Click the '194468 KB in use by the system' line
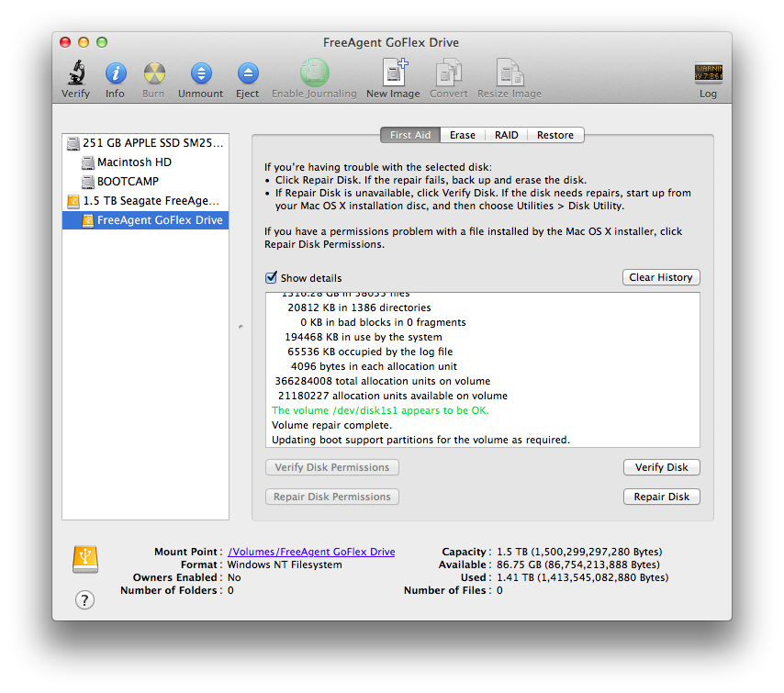The image size is (784, 693). click(x=364, y=337)
